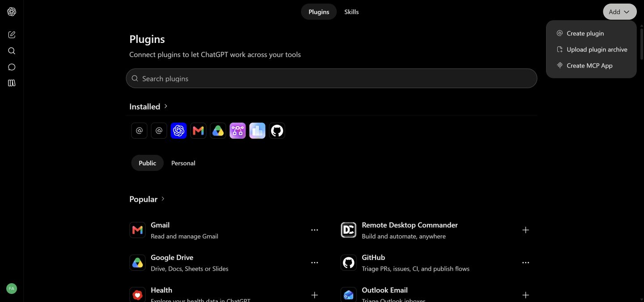644x302 pixels.
Task: Focus the Search plugins field
Action: pyautogui.click(x=331, y=78)
